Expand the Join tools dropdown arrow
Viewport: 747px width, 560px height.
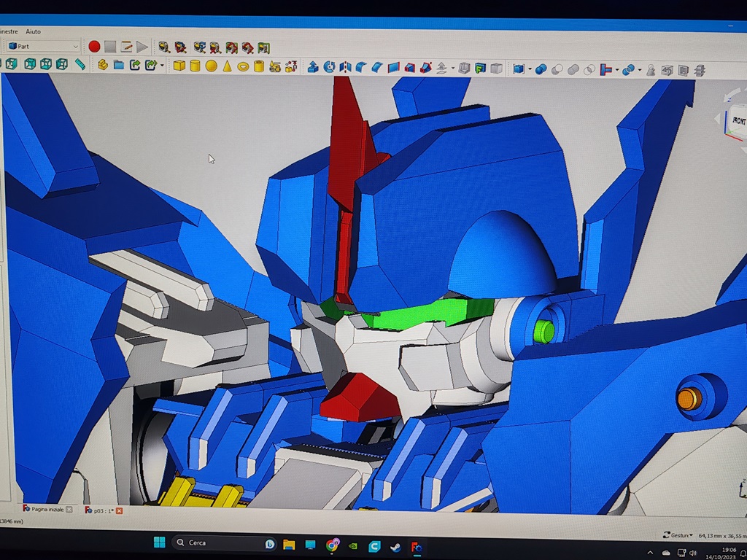pos(617,71)
